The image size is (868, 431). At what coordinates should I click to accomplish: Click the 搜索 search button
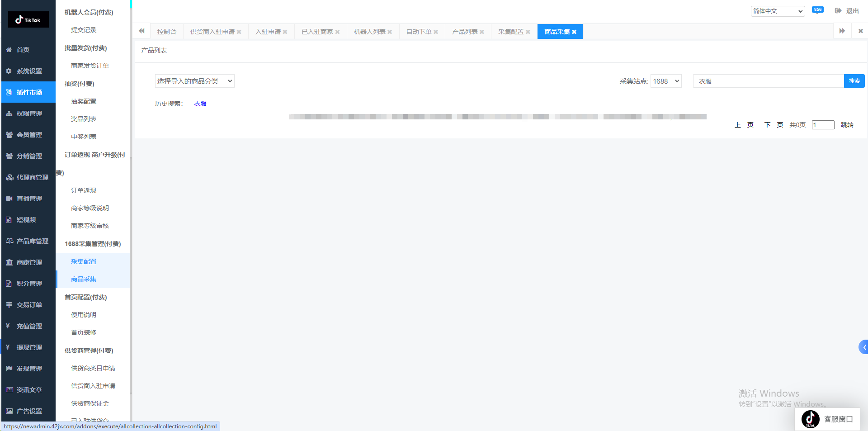click(854, 81)
